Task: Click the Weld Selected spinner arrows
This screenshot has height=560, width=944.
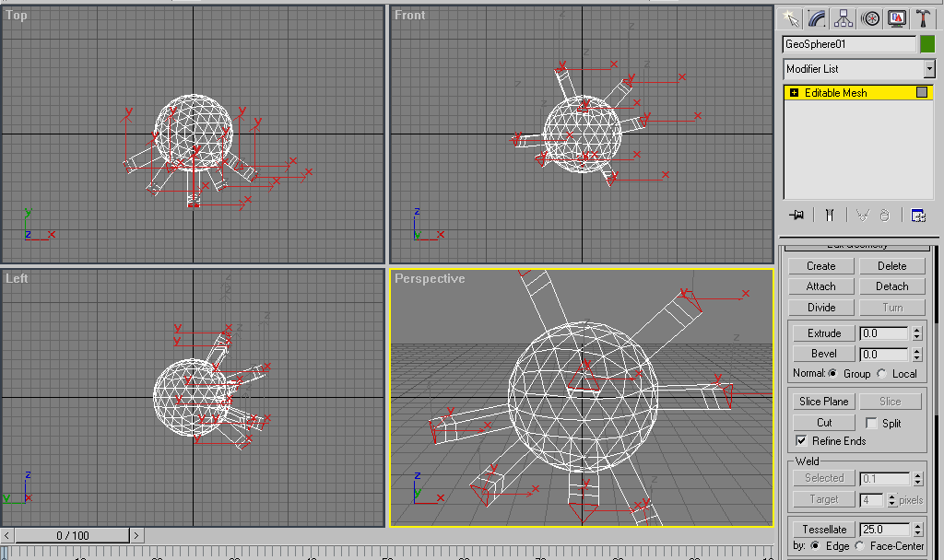Action: [917, 479]
